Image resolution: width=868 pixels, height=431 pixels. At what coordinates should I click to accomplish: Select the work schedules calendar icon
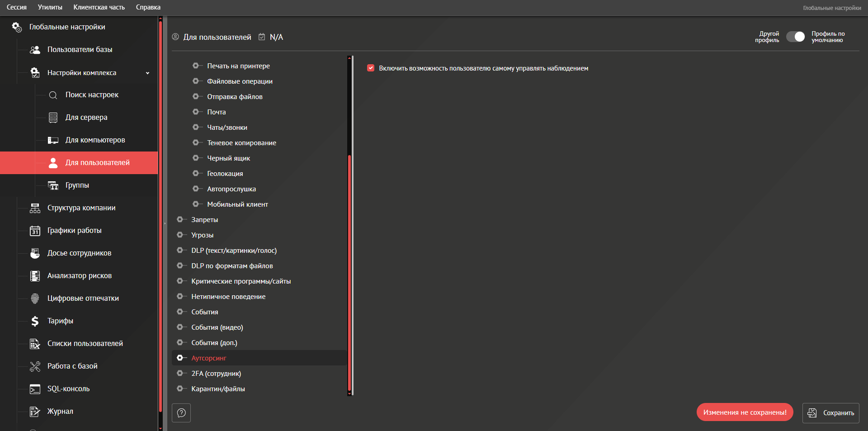[35, 231]
